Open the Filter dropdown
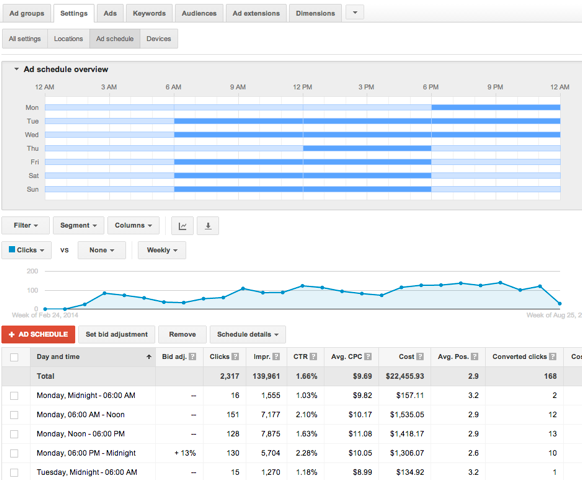Viewport: 582px width, 480px height. (26, 225)
